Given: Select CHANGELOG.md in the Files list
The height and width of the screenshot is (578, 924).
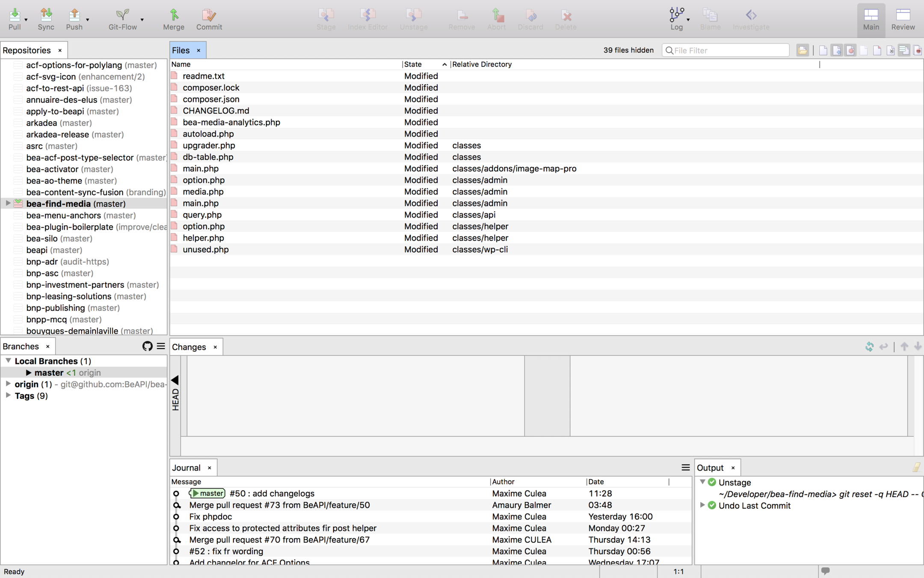Looking at the screenshot, I should [216, 110].
